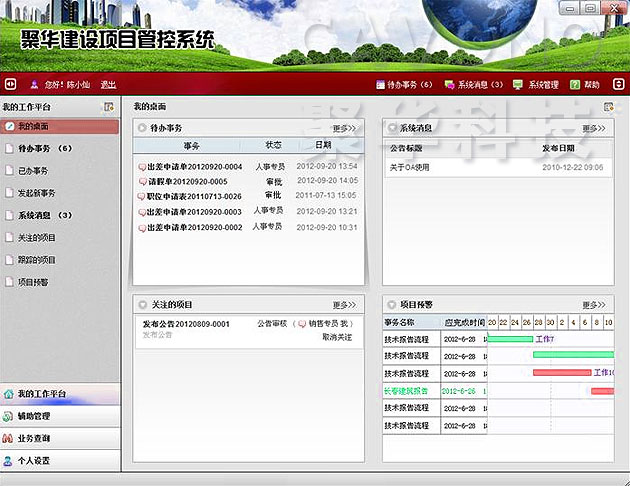Click the layout icon beside 我的工作平台 header
This screenshot has height=486, width=630.
point(108,106)
